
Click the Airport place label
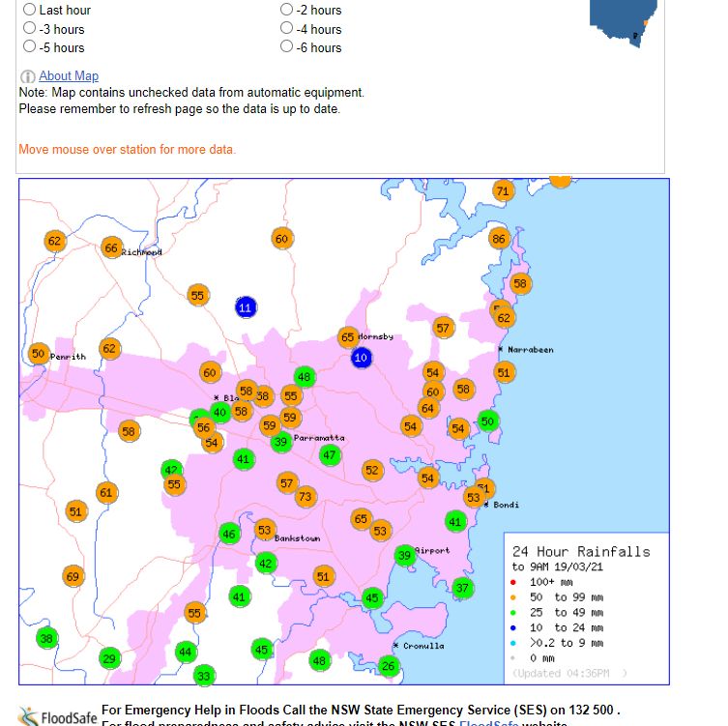pos(433,550)
